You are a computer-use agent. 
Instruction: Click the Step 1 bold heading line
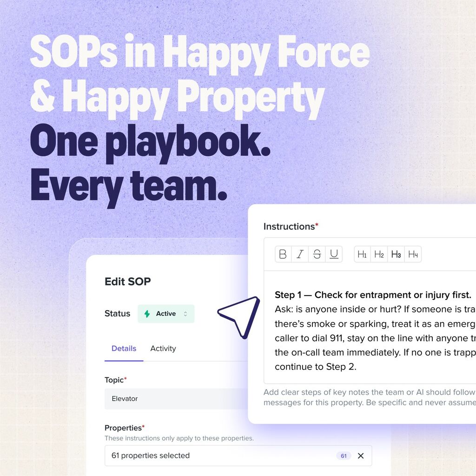click(x=373, y=295)
